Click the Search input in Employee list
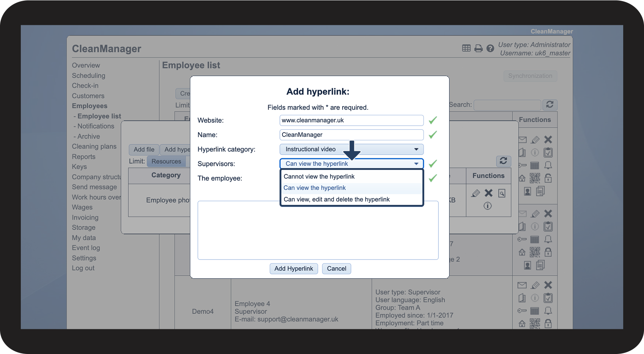644x354 pixels. tap(507, 105)
